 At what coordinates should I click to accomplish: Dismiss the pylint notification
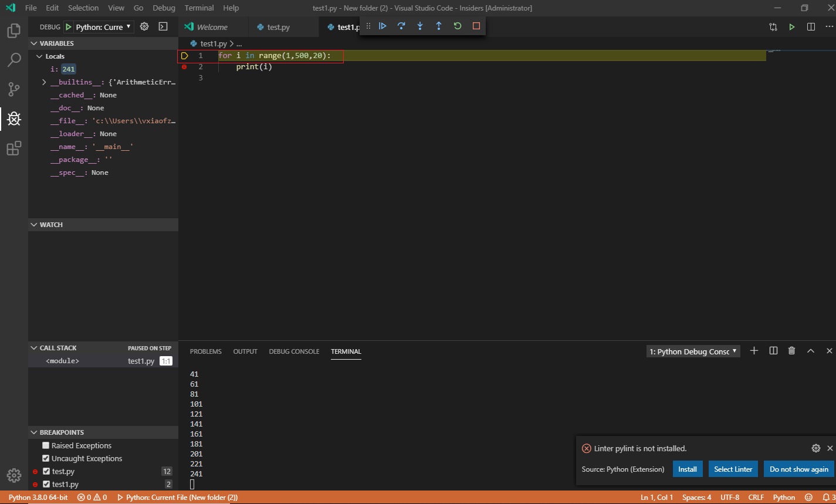(830, 448)
